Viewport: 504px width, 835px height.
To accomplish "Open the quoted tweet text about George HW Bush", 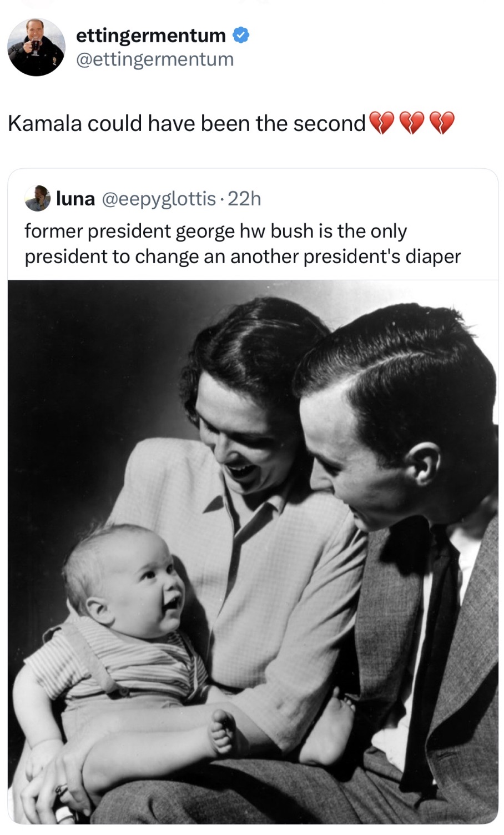I will click(243, 244).
